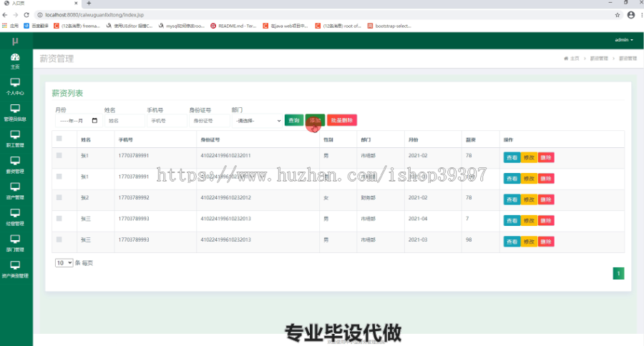Check the box for 张2 row

(x=59, y=197)
